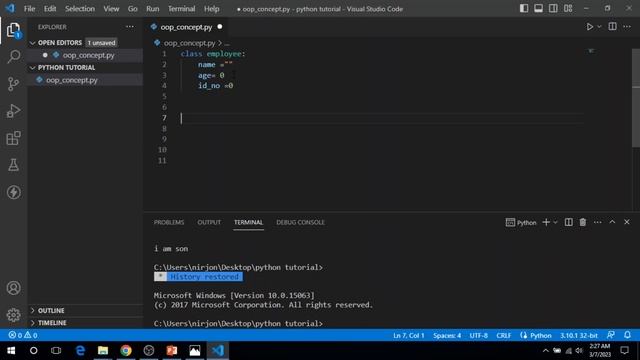Click the oop_concept.py breadcrumb
Viewport: 640px width, 360px height.
189,43
